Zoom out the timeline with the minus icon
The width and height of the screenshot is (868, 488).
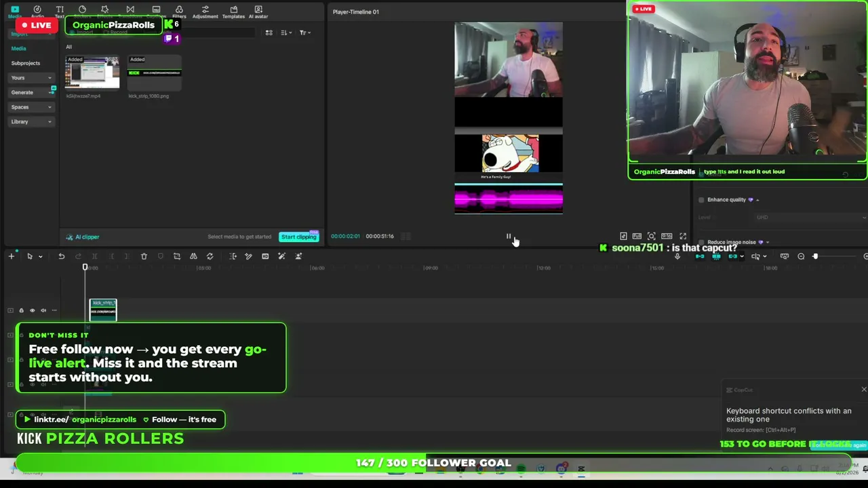click(801, 257)
